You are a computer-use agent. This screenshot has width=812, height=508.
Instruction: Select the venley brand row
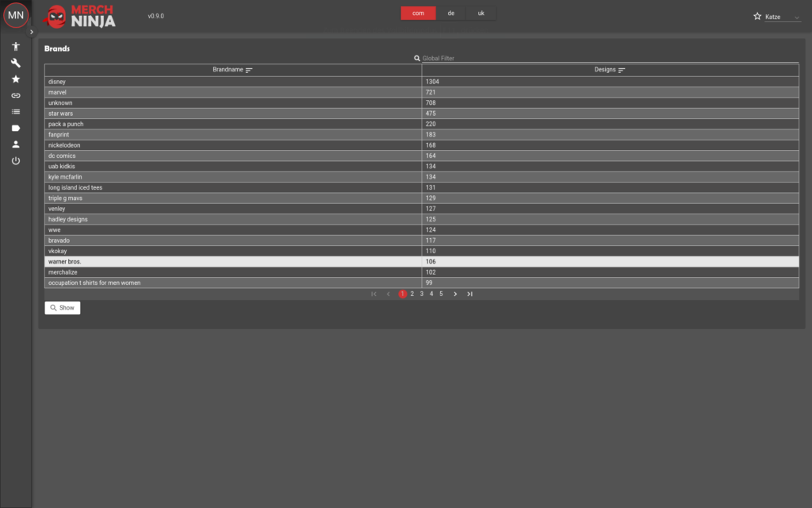422,209
